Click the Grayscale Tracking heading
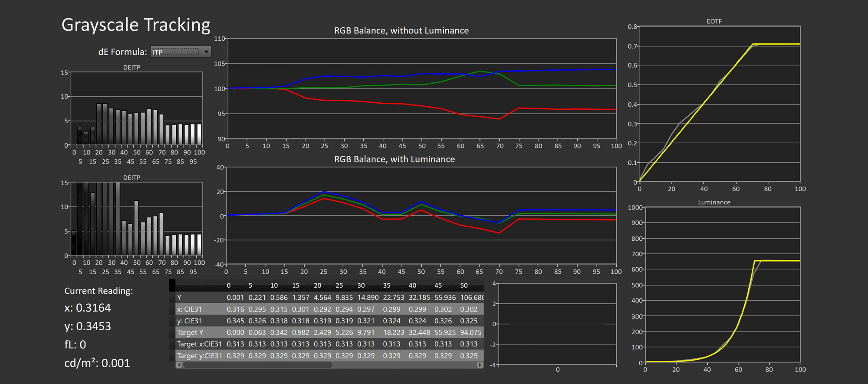 click(136, 25)
